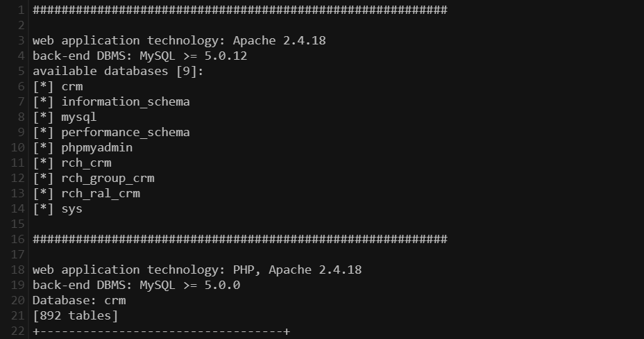Click the hash separator on line 16
Image resolution: width=644 pixels, height=339 pixels.
click(239, 239)
